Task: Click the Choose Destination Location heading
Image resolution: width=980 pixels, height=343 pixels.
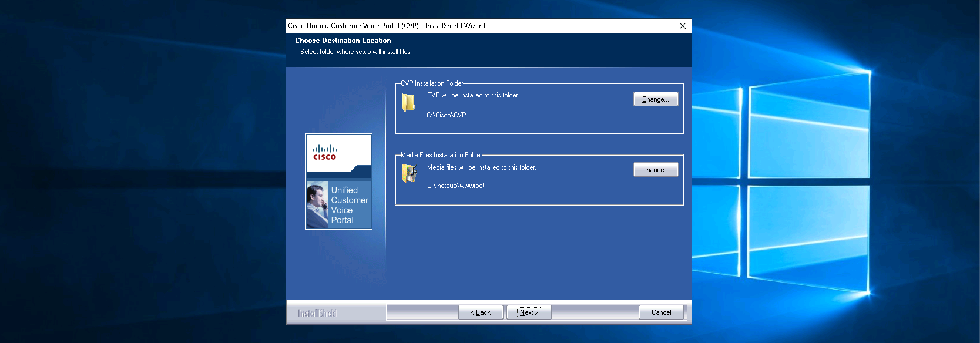Action: click(343, 41)
